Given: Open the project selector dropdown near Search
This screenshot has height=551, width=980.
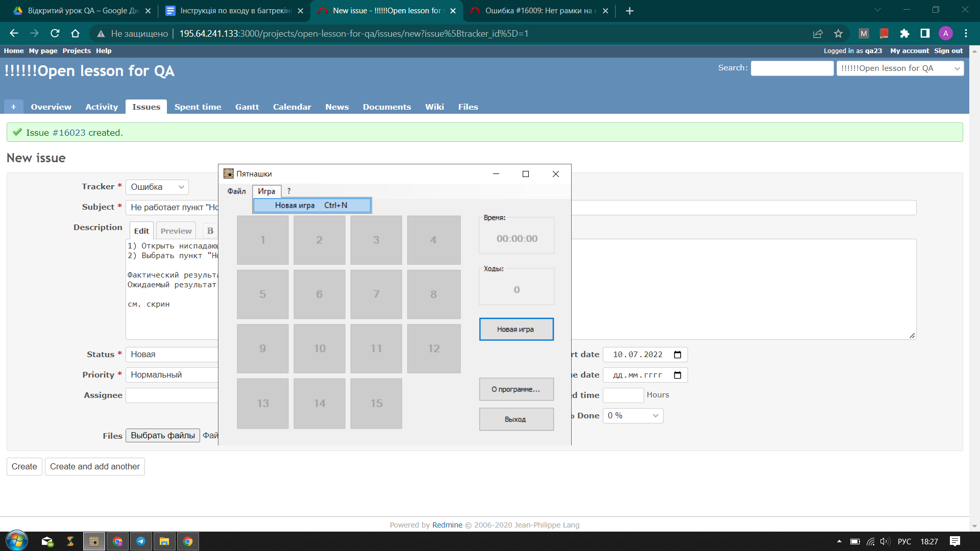Looking at the screenshot, I should tap(899, 68).
